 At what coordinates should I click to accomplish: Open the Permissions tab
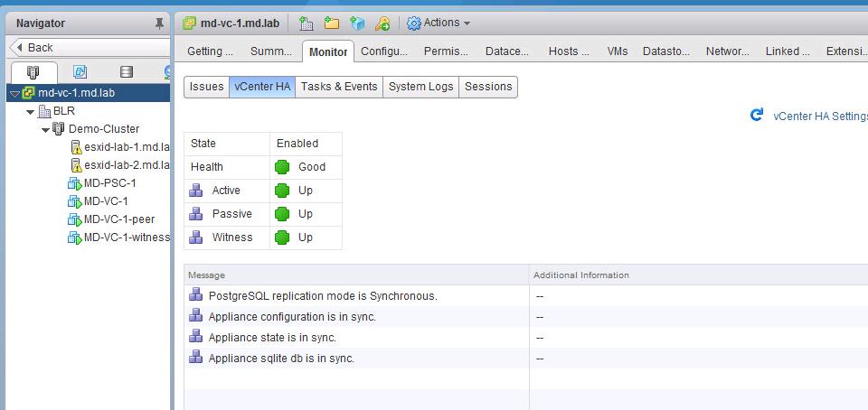coord(446,51)
